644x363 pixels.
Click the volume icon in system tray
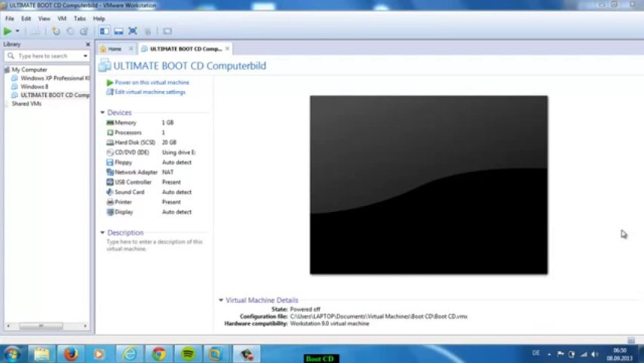[595, 354]
